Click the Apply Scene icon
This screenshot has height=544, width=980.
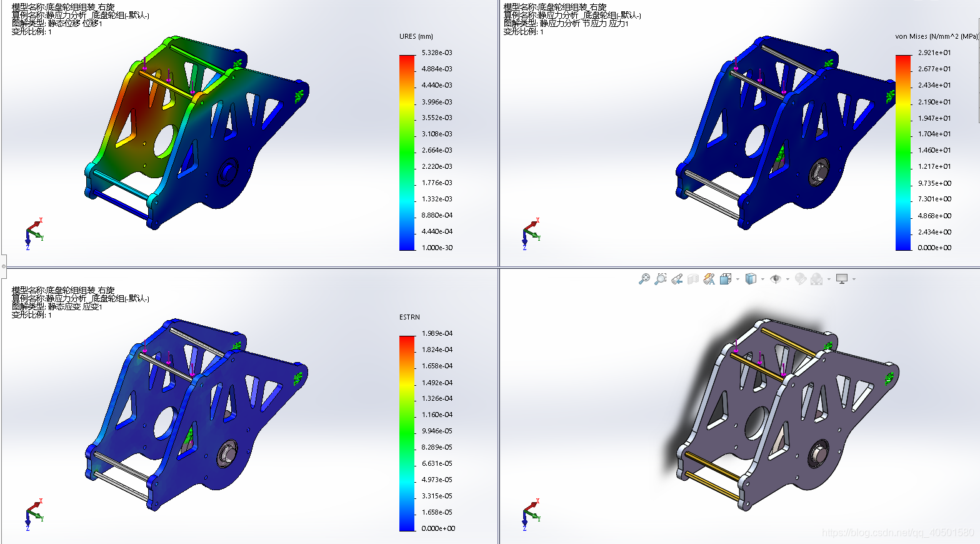(x=816, y=279)
